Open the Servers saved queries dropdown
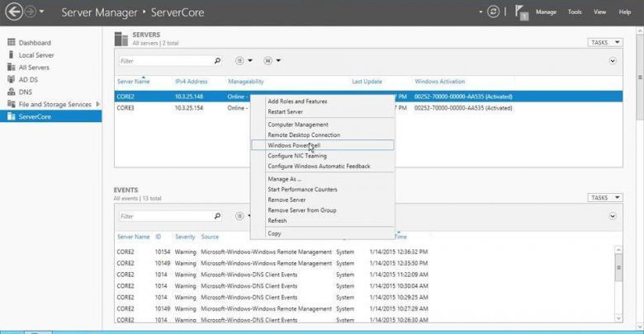Image resolution: width=644 pixels, height=334 pixels. [x=272, y=61]
